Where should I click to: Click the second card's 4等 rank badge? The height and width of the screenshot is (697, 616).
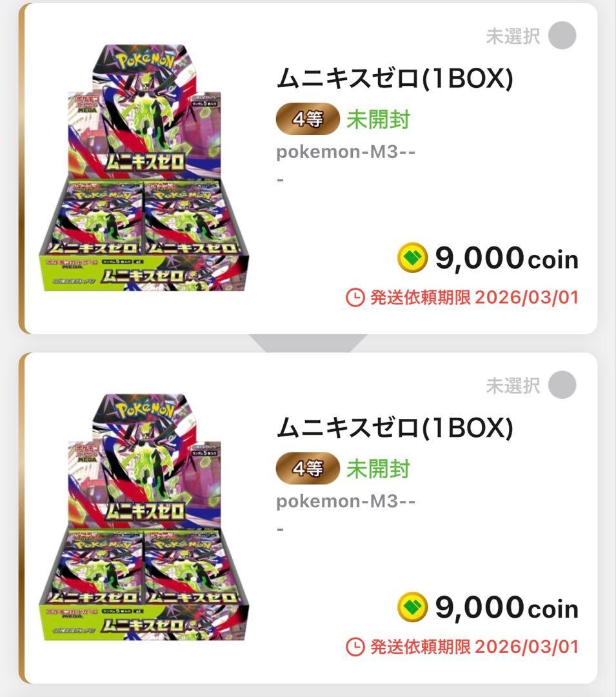[308, 469]
